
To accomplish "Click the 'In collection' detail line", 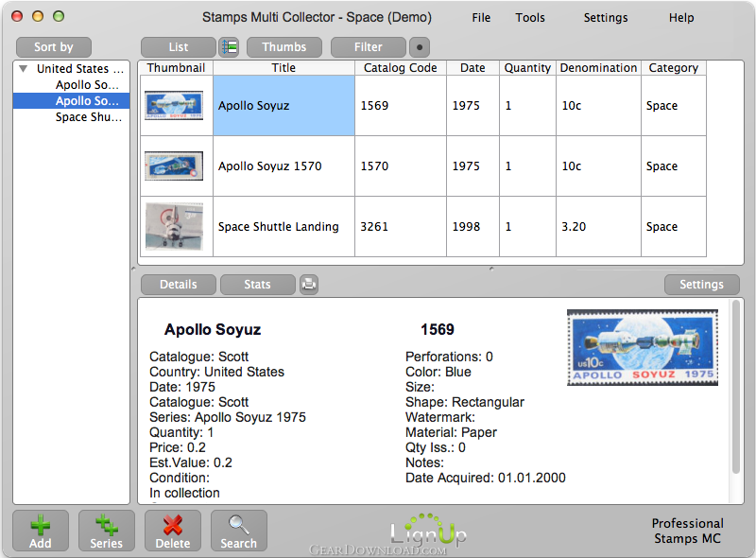I will [x=184, y=493].
